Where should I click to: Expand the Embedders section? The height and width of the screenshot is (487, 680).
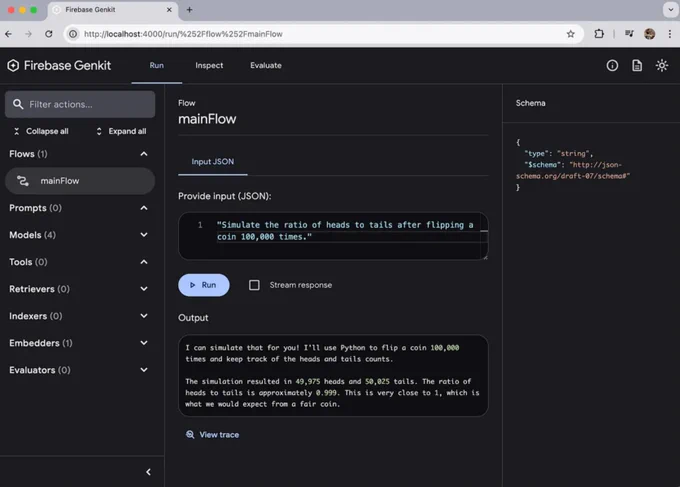tap(144, 343)
